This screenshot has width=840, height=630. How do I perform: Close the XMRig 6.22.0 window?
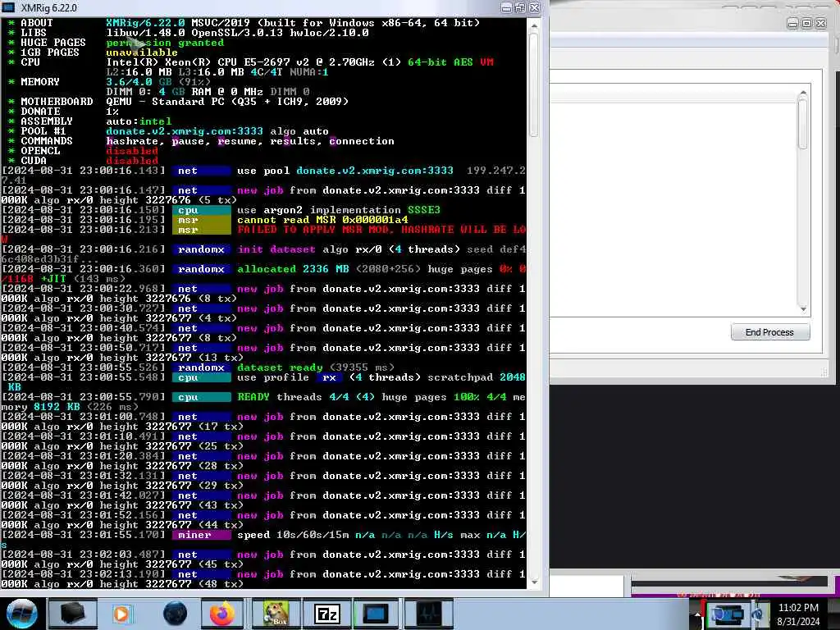535,7
